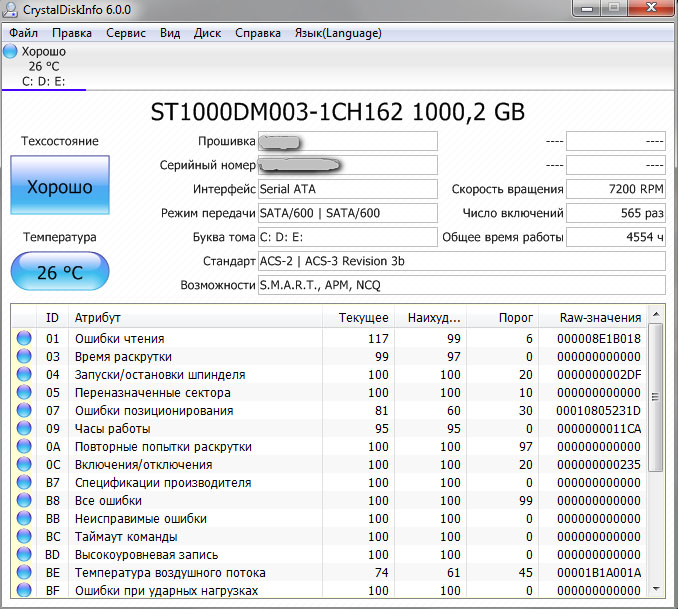Click status circle for Время раскрутки row
Image resolution: width=678 pixels, height=609 pixels.
coord(24,356)
